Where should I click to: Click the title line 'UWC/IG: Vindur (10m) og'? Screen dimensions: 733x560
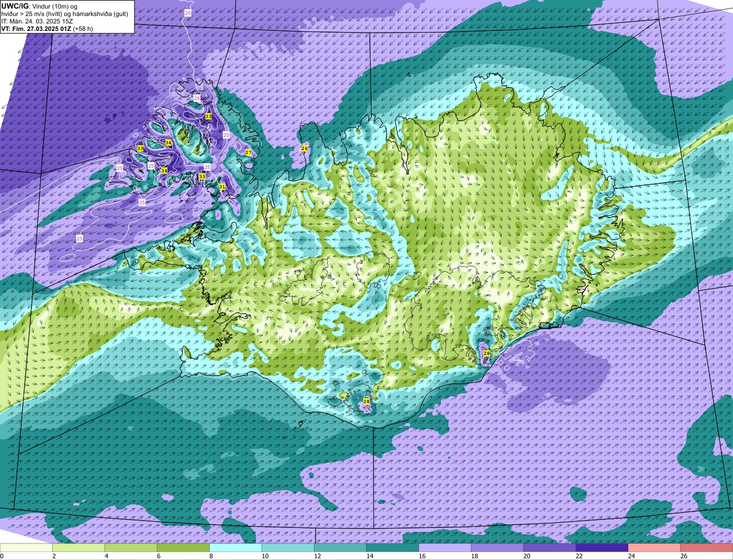point(40,6)
